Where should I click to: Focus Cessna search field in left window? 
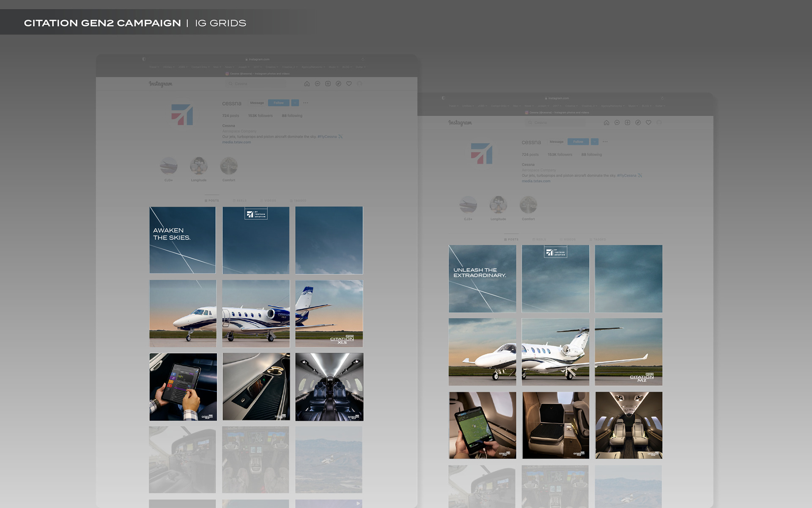256,84
